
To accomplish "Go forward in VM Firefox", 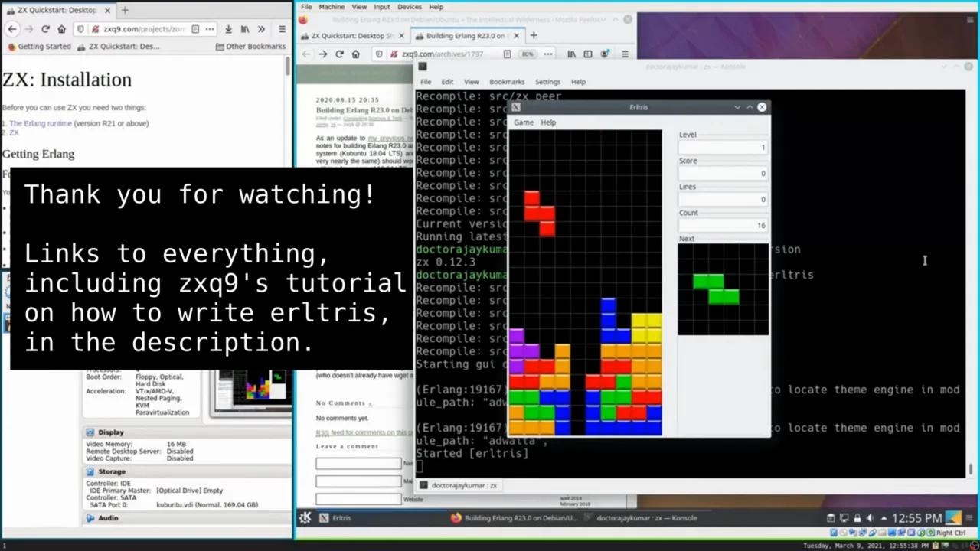I will point(322,54).
